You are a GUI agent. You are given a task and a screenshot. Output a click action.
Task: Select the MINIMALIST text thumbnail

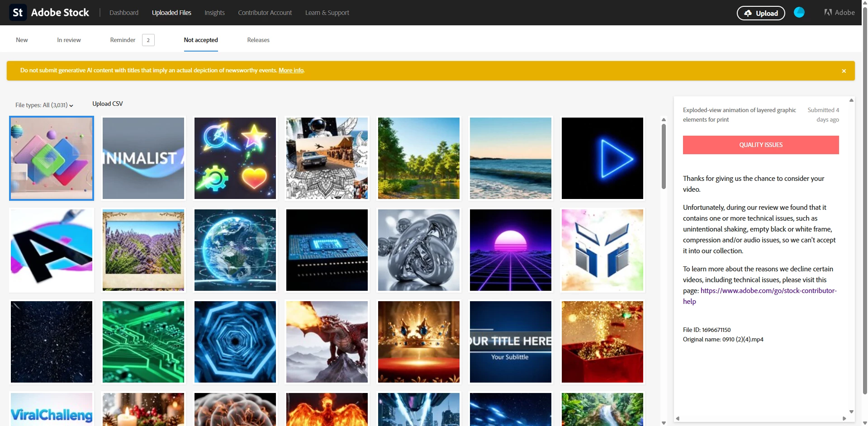click(143, 158)
